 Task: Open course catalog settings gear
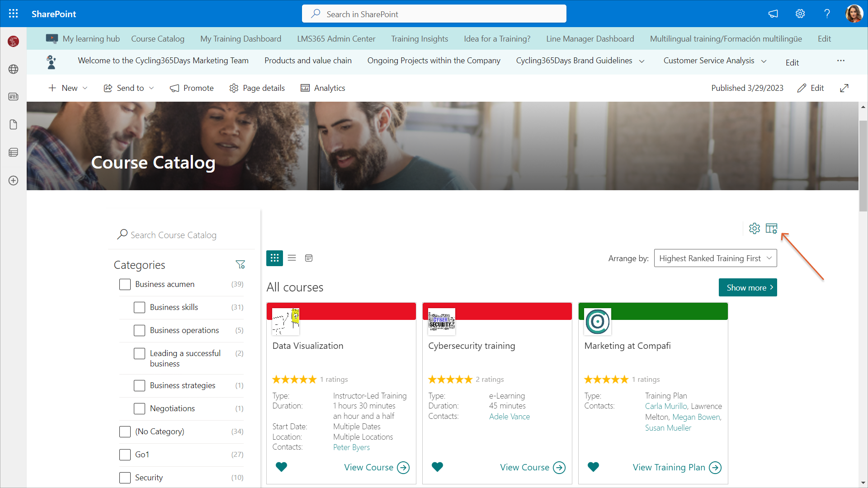click(754, 229)
